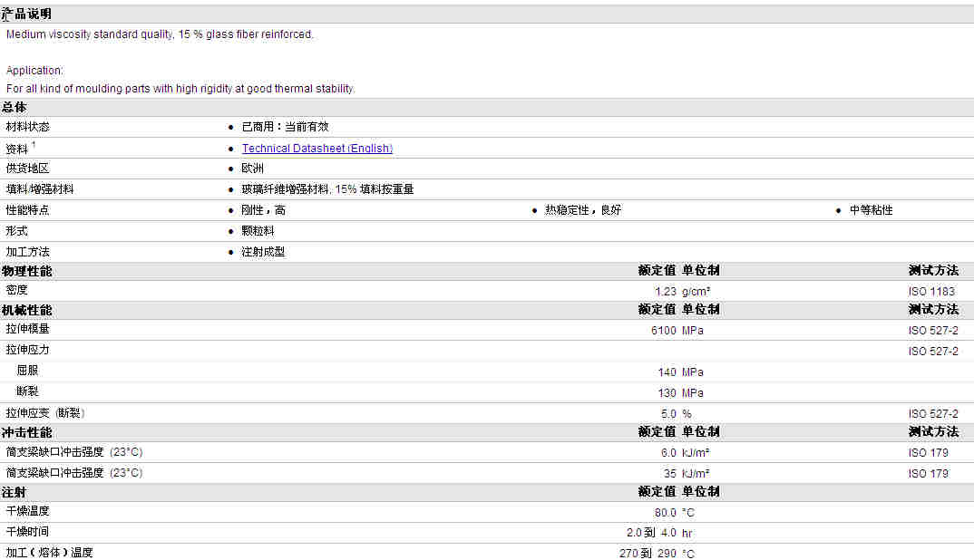The image size is (974, 560).
Task: Select the drying time value 2.0 到 4.0
Action: 652,533
